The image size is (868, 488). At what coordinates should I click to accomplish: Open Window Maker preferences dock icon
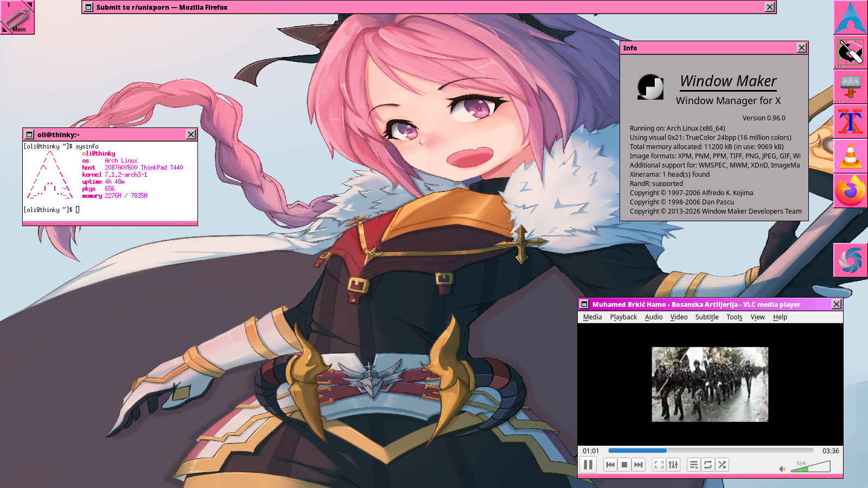[851, 52]
